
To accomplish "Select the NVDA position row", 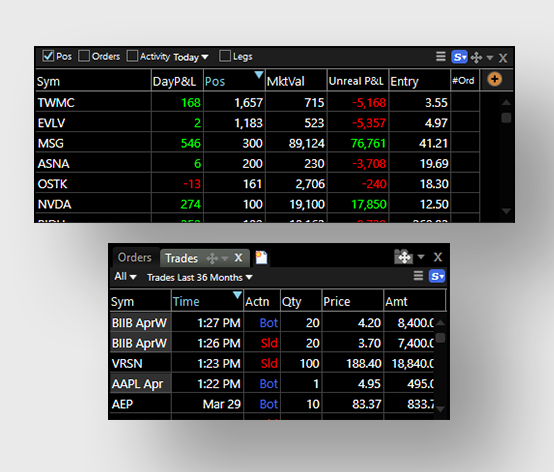I will 257,204.
